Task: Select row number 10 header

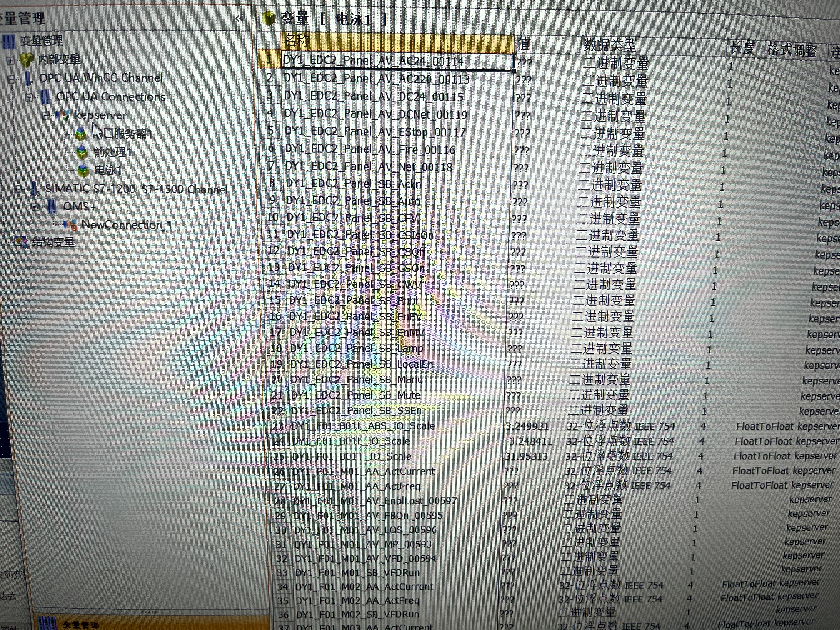Action: click(272, 217)
